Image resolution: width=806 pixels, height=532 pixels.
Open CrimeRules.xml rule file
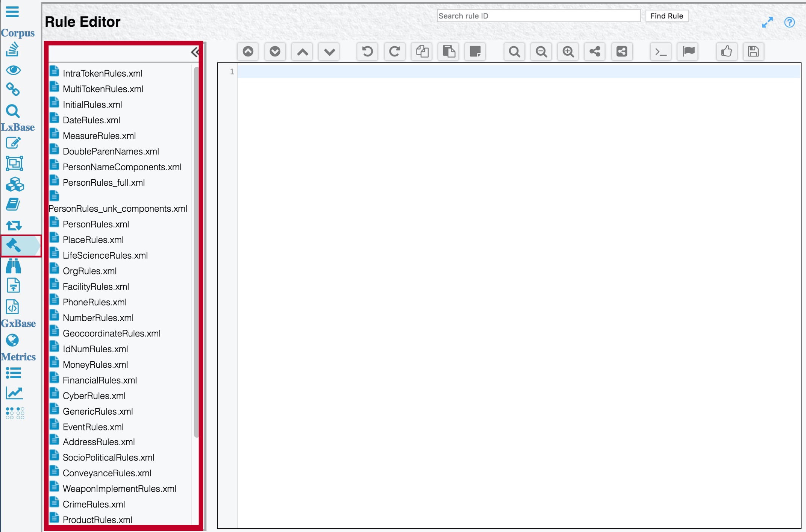[x=93, y=503]
